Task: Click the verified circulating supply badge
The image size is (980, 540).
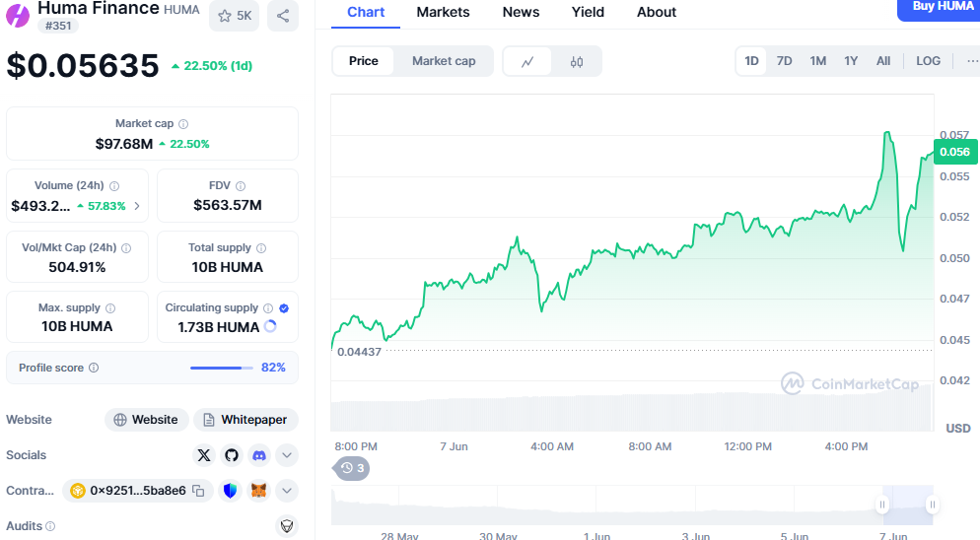Action: point(284,308)
